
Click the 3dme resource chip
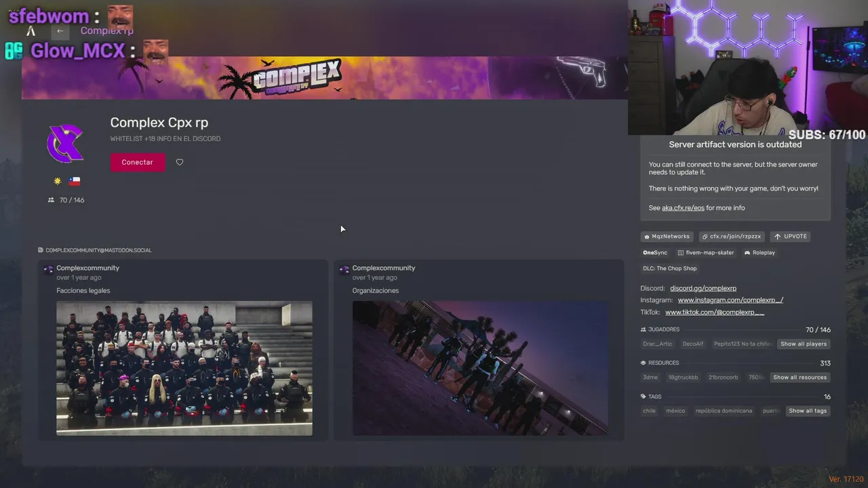click(650, 378)
